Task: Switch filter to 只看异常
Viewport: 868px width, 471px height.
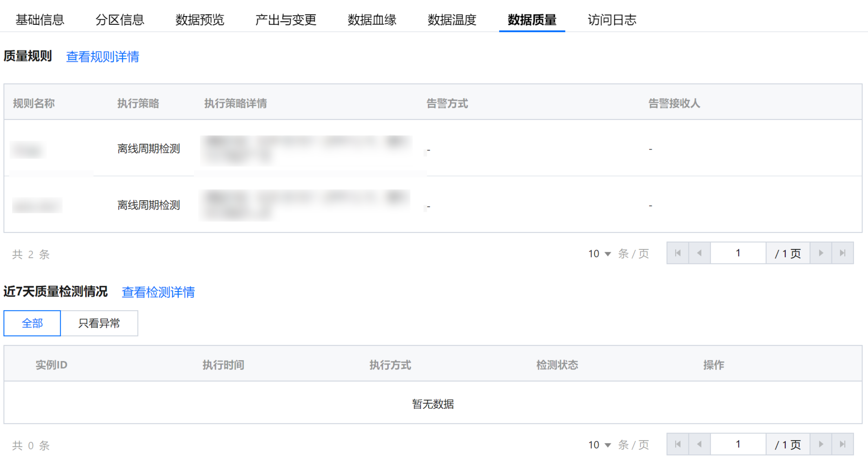Action: click(99, 323)
